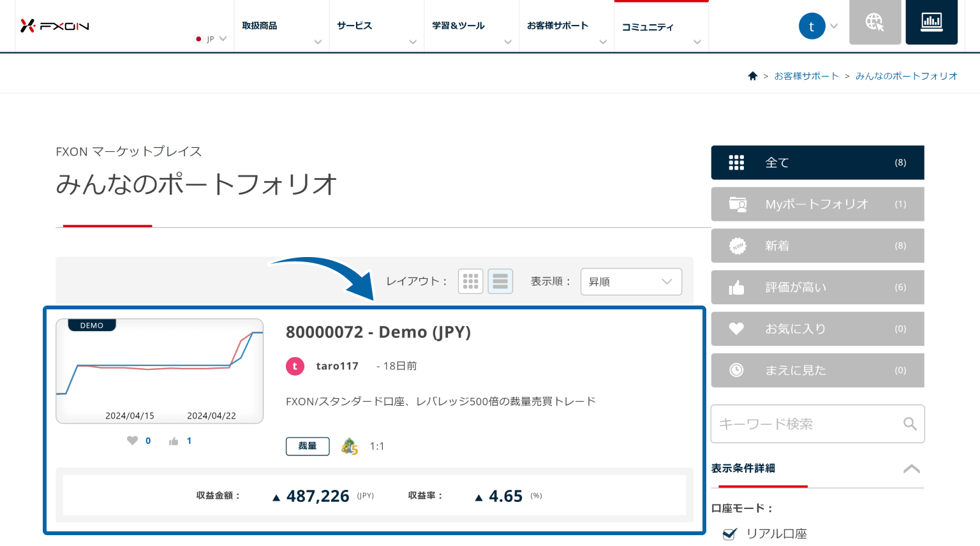Click the 1:1 leverage value
Screen dimensions: 980x546
[x=377, y=446]
